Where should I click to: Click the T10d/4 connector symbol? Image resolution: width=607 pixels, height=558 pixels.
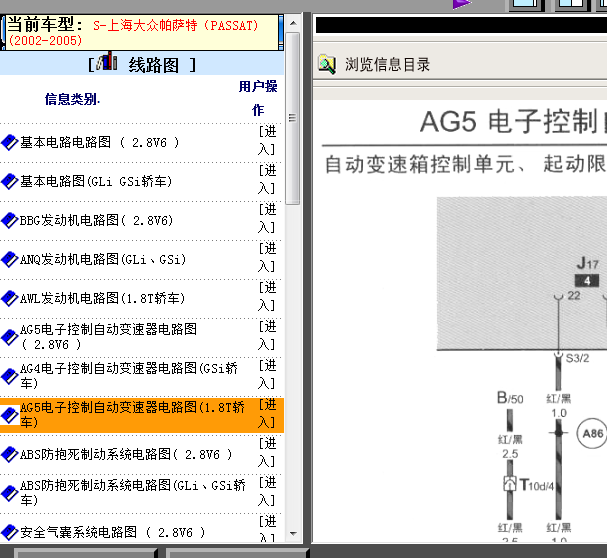(510, 484)
